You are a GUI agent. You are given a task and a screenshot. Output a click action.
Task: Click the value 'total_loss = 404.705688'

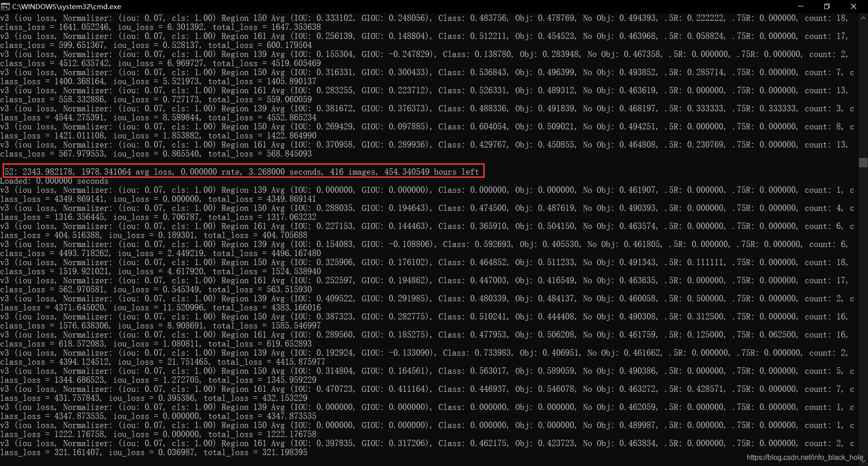(255, 235)
